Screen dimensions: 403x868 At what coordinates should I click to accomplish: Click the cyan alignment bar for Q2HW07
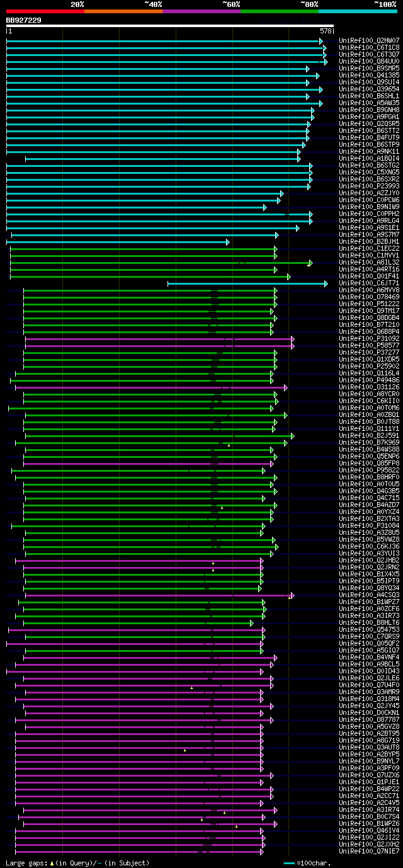[164, 40]
